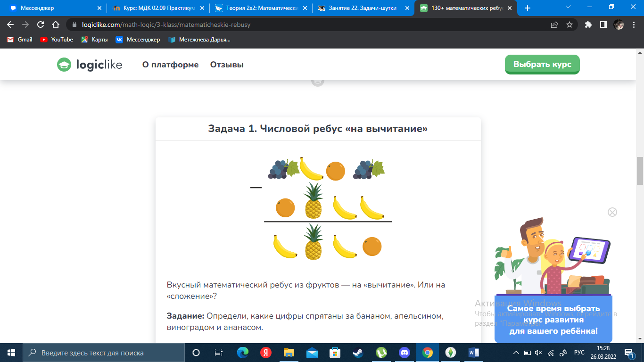Screen dimensions: 644x362
Task: Open the Метежнёва Дарья bookmark
Action: (199, 40)
